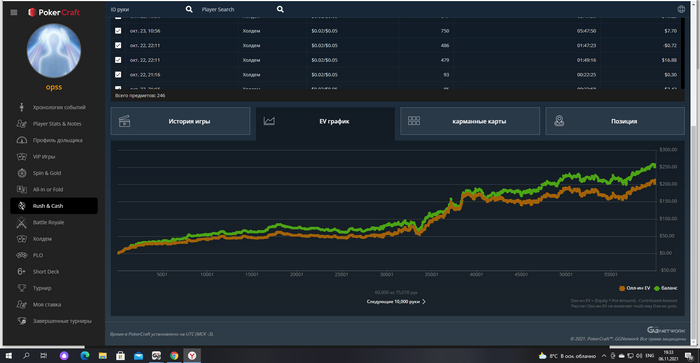Open the language globe icon

pyautogui.click(x=681, y=9)
